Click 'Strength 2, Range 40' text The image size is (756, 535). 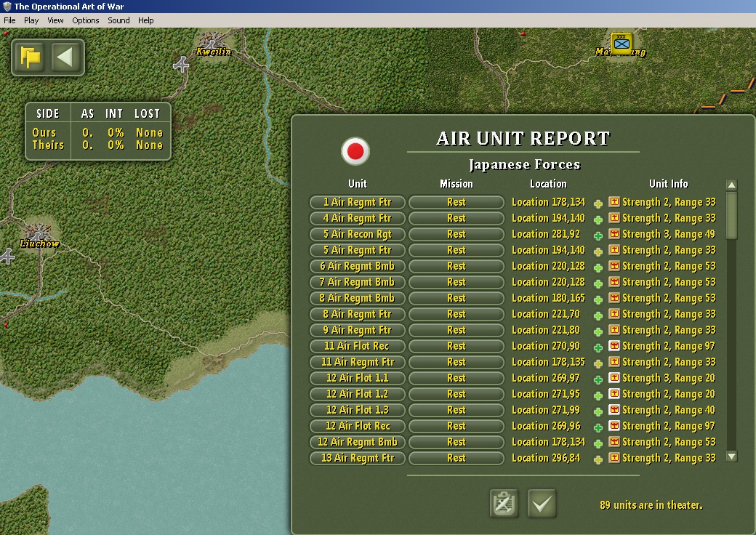click(669, 410)
